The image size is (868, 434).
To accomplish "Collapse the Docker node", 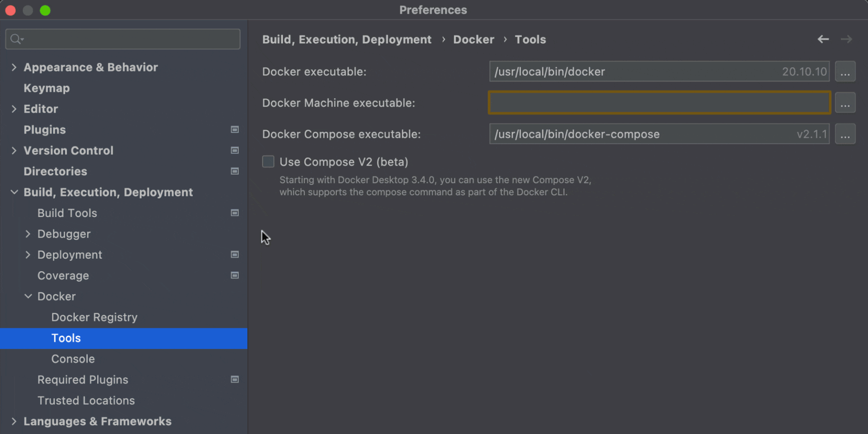I will coord(28,297).
